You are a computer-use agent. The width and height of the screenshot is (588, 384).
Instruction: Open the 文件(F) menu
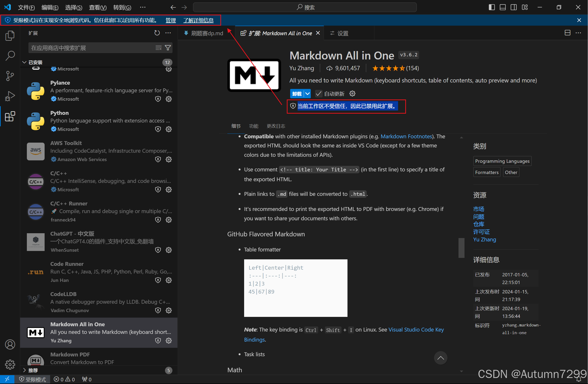point(26,7)
